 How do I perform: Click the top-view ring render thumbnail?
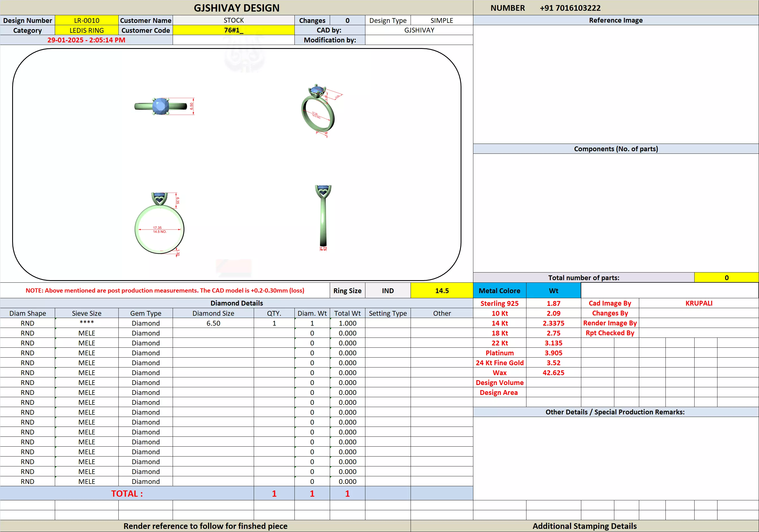pos(161,107)
